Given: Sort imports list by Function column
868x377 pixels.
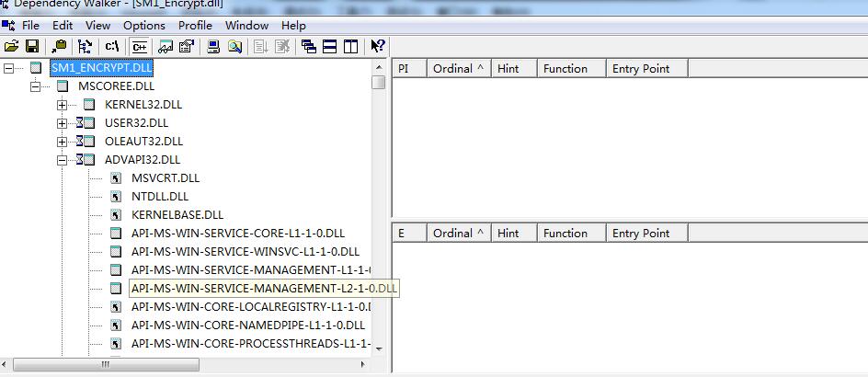Looking at the screenshot, I should [x=572, y=69].
